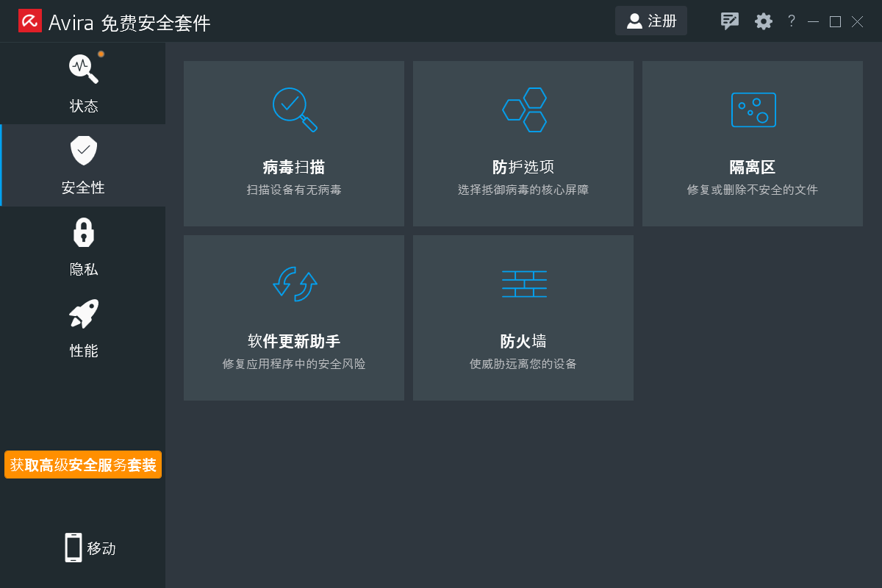Close the Avira window

(857, 21)
